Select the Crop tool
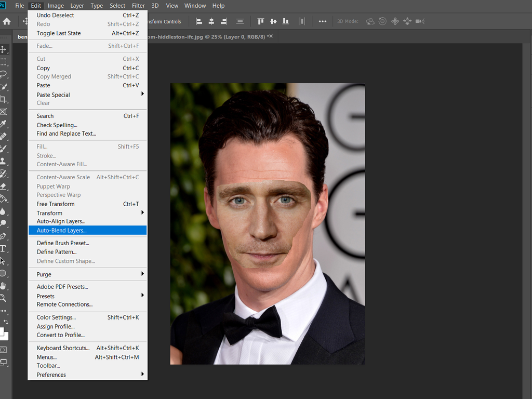Viewport: 532px width, 399px height. click(x=3, y=99)
